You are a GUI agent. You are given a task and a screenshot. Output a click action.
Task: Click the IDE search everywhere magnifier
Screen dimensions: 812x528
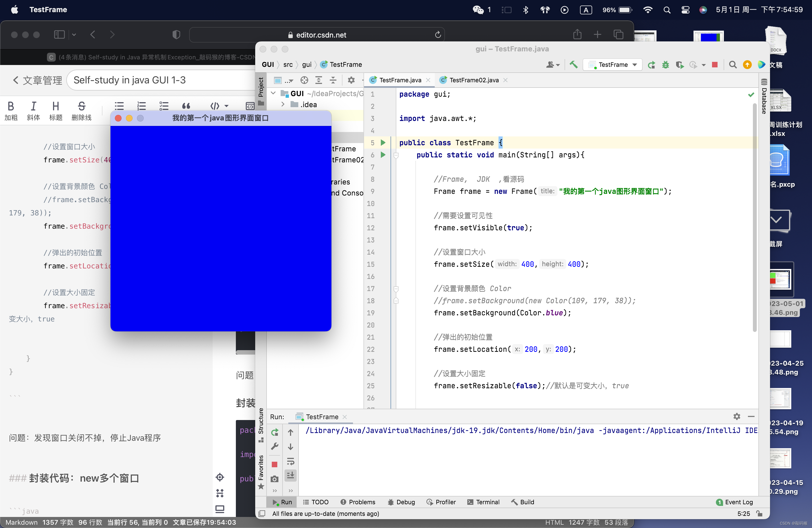[732, 64]
